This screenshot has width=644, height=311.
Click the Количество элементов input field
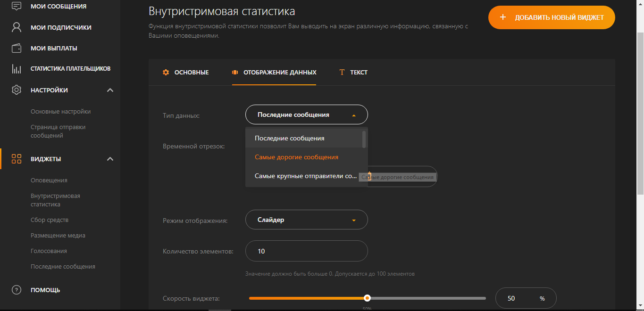[x=307, y=251]
